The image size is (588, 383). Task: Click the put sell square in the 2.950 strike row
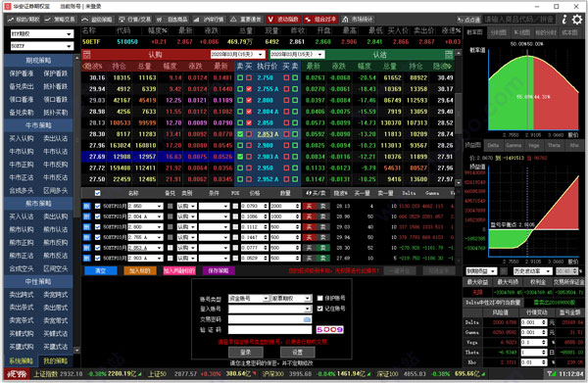(x=295, y=168)
